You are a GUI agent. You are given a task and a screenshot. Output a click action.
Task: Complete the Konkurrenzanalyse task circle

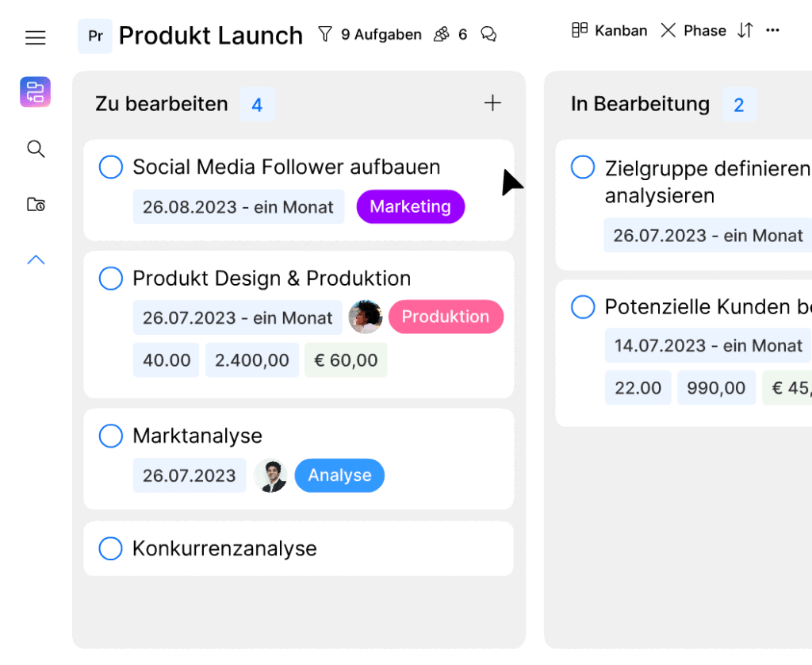pyautogui.click(x=111, y=548)
